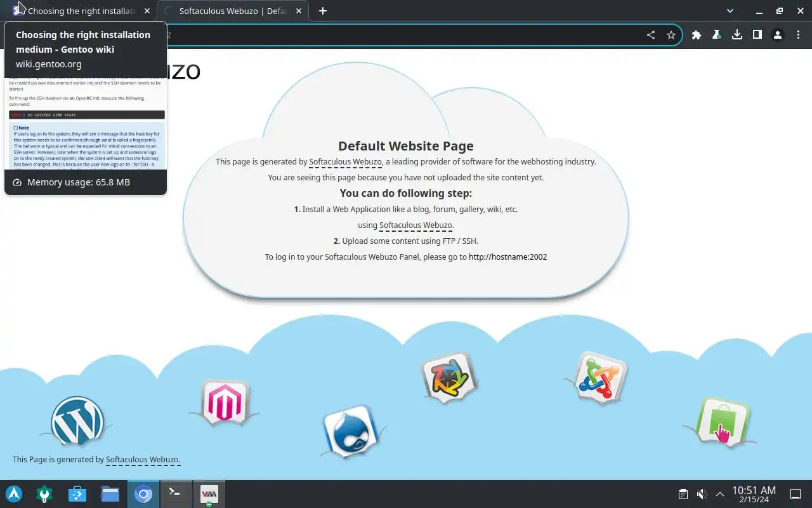Open the software store taskbar icon

77,494
